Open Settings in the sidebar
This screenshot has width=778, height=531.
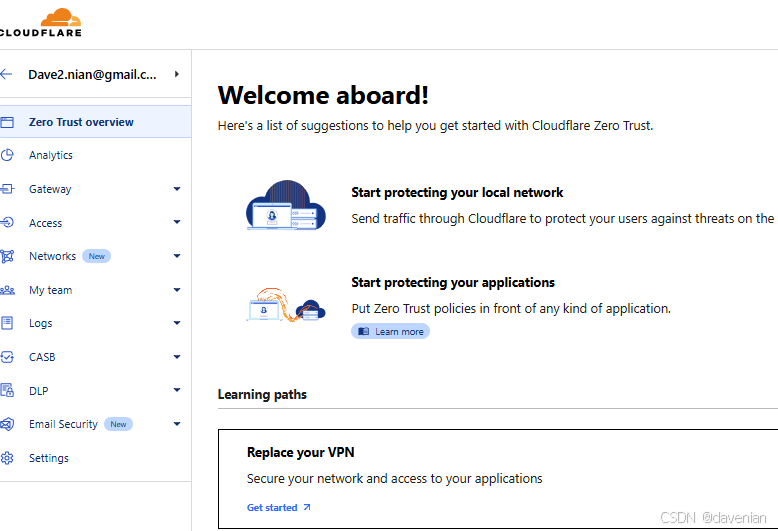click(49, 458)
